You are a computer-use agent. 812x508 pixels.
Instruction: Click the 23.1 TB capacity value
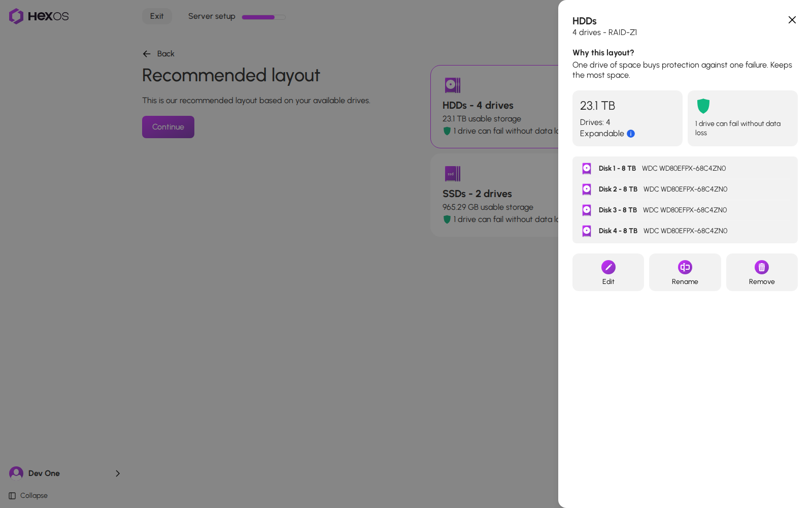pyautogui.click(x=597, y=106)
